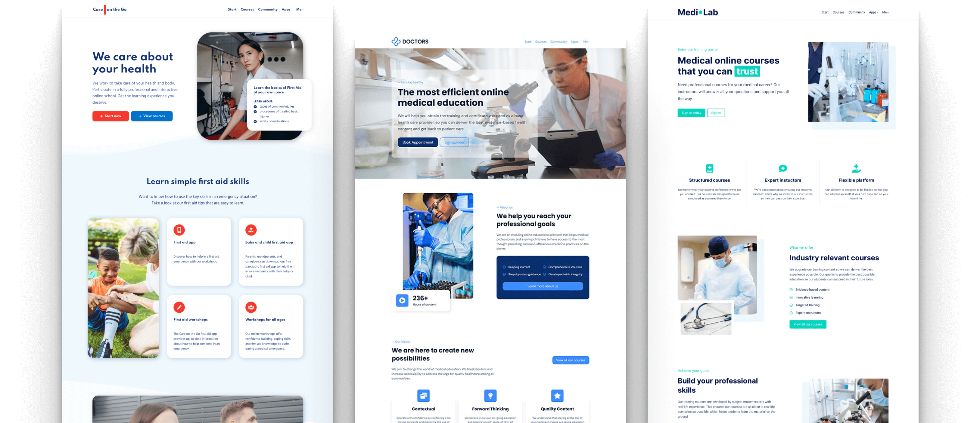Click the expert instructors icon on MediLab
The image size is (980, 423).
782,168
